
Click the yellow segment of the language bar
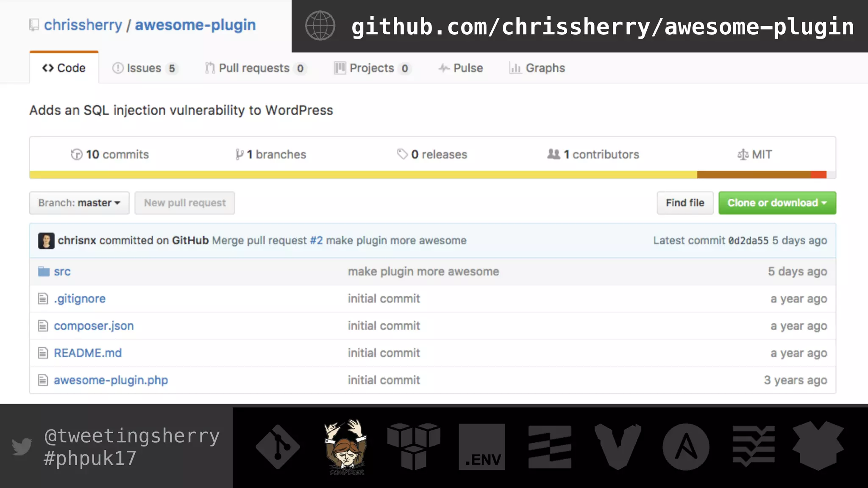(x=363, y=175)
